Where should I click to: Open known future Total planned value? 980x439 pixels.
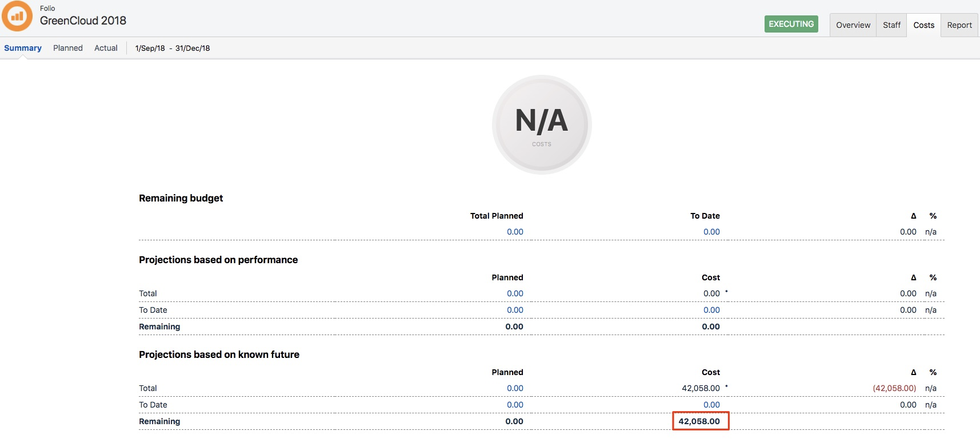click(515, 388)
